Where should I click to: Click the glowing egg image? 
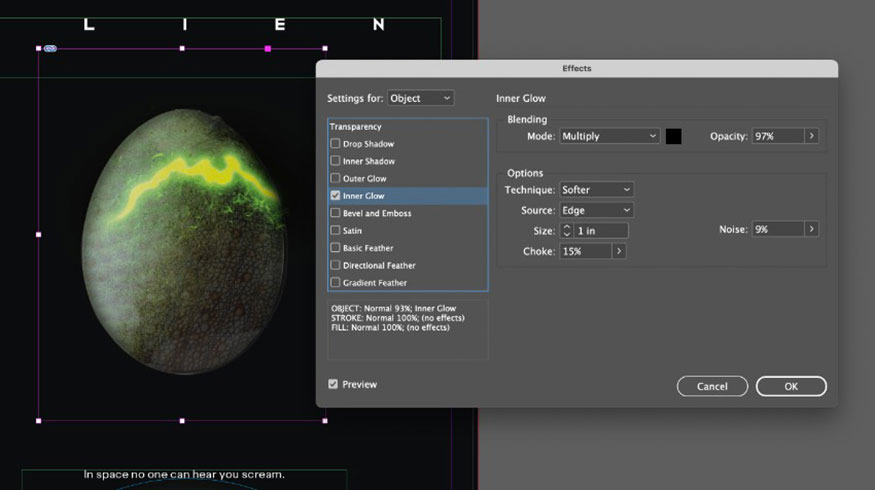(184, 241)
